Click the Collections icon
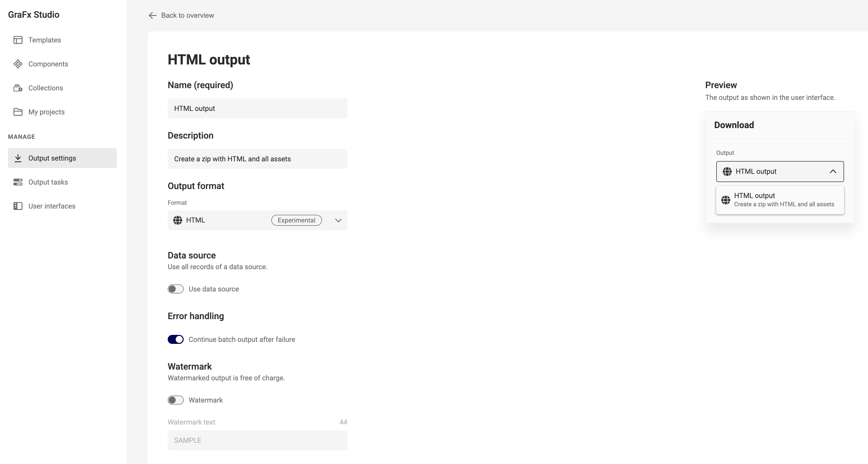Screen dimensions: 868x464 (x=18, y=88)
